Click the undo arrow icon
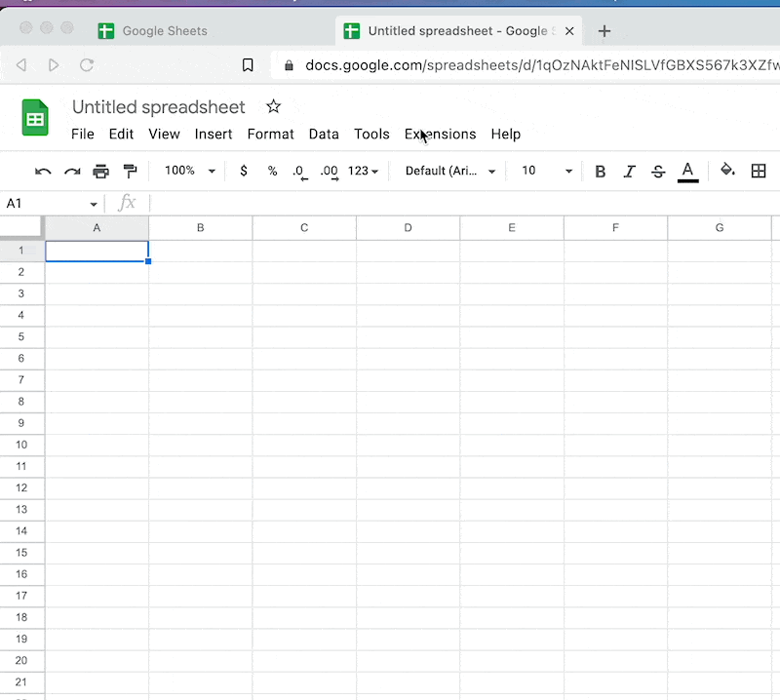Screen dimensions: 780x700 click(43, 171)
